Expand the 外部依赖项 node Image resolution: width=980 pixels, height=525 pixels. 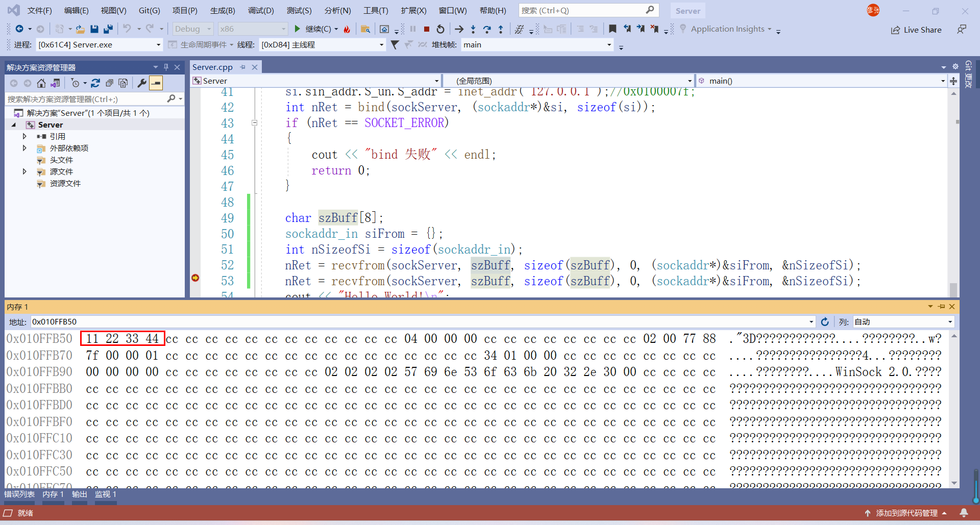tap(24, 148)
